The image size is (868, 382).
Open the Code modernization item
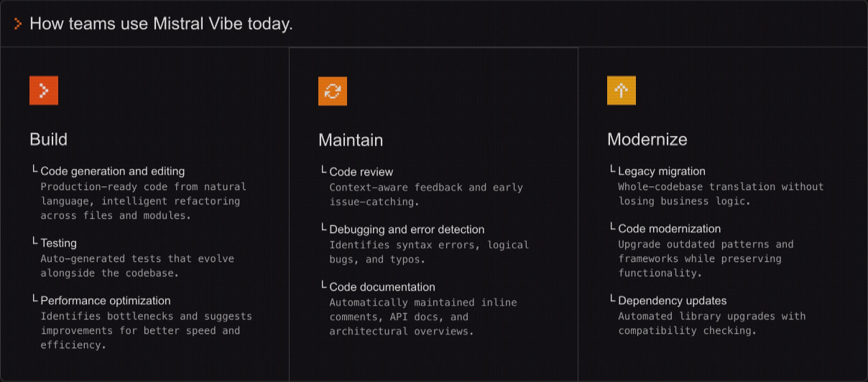669,229
